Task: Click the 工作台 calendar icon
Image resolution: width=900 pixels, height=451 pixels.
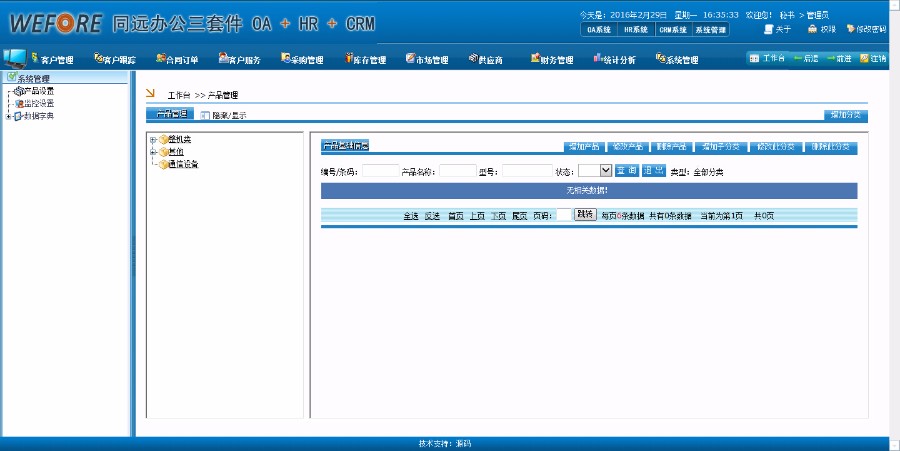Action: (x=754, y=59)
